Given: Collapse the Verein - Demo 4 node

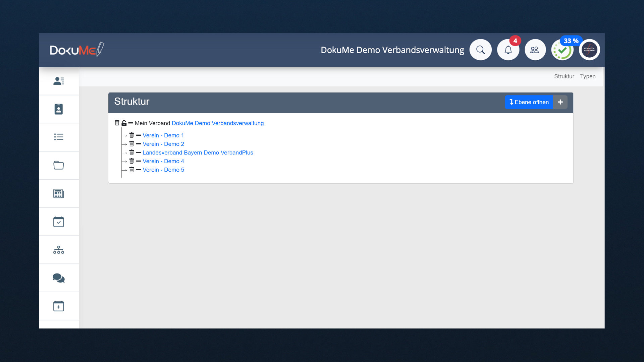Looking at the screenshot, I should click(x=139, y=161).
